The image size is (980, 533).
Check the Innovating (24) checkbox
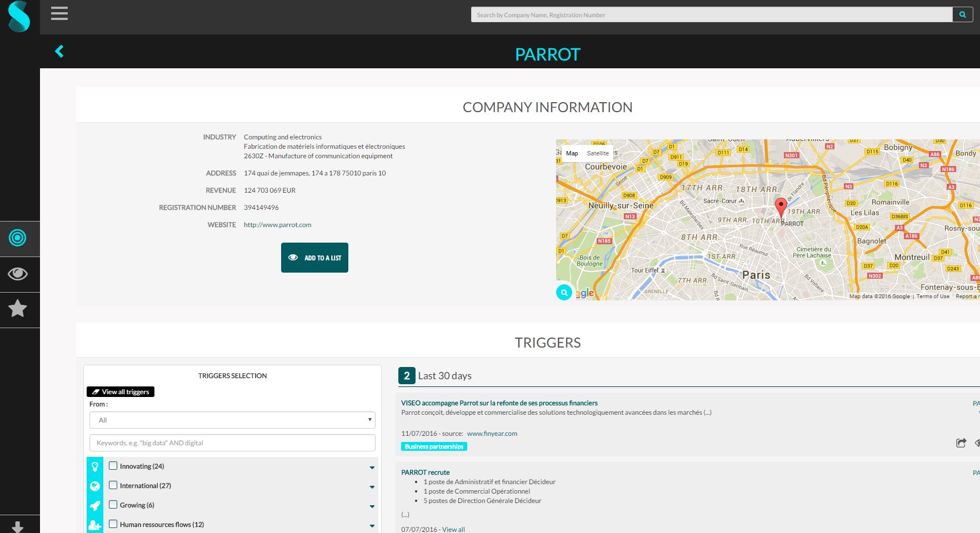(113, 466)
